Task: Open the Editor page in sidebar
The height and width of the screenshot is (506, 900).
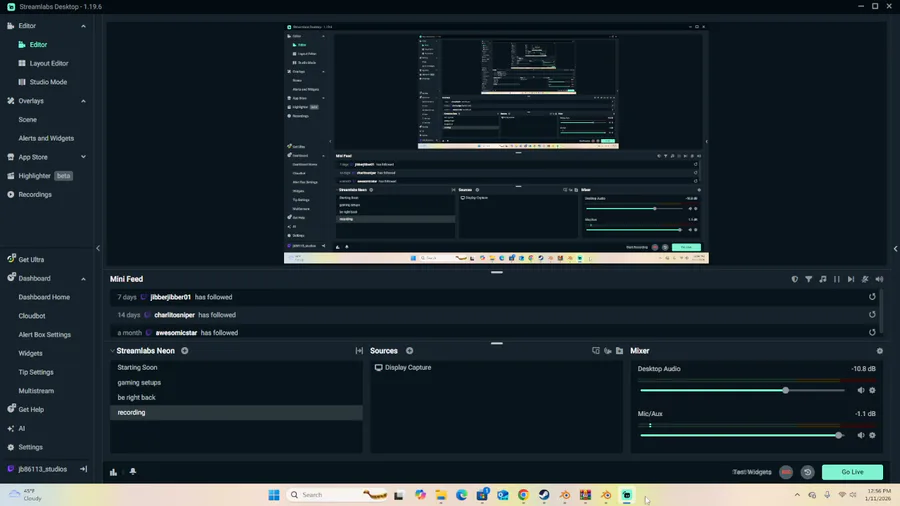Action: tap(38, 45)
